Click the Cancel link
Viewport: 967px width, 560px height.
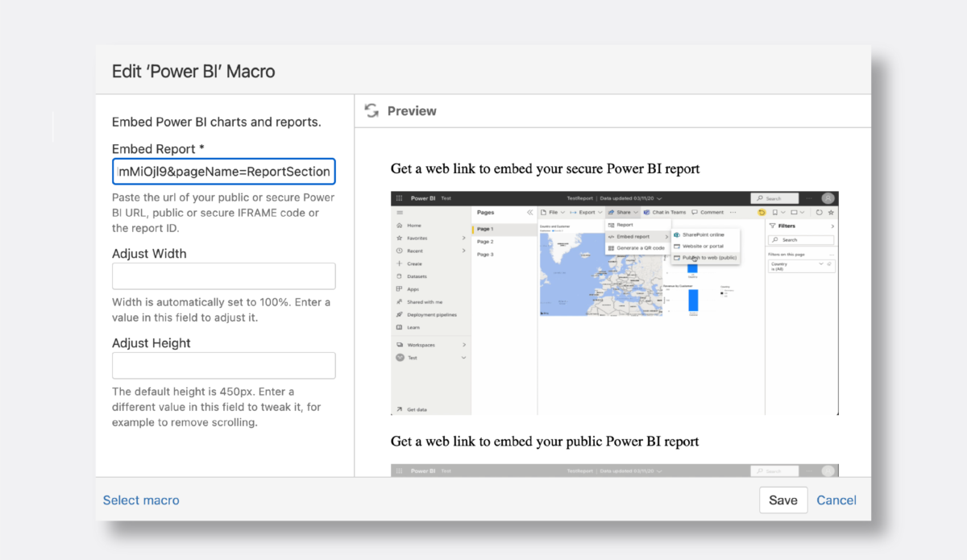(x=836, y=500)
